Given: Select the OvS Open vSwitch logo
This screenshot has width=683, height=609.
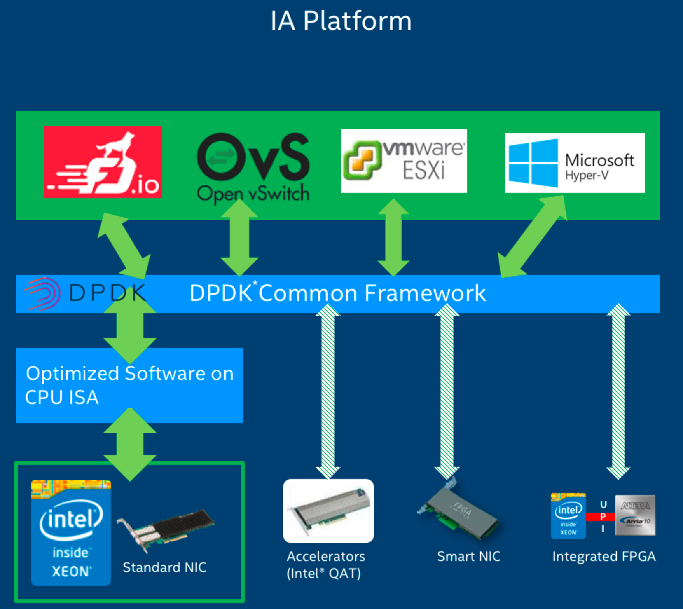Looking at the screenshot, I should (253, 168).
